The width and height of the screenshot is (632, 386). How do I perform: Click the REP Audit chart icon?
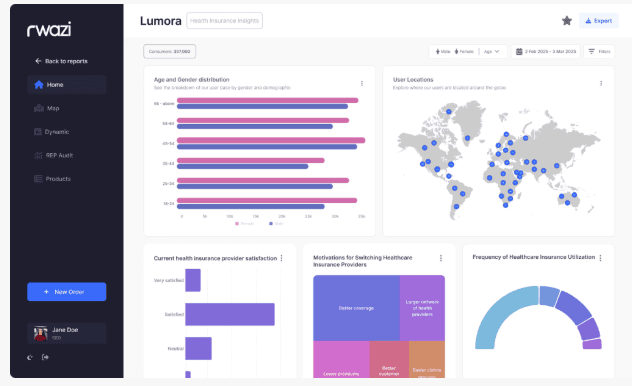pyautogui.click(x=38, y=155)
